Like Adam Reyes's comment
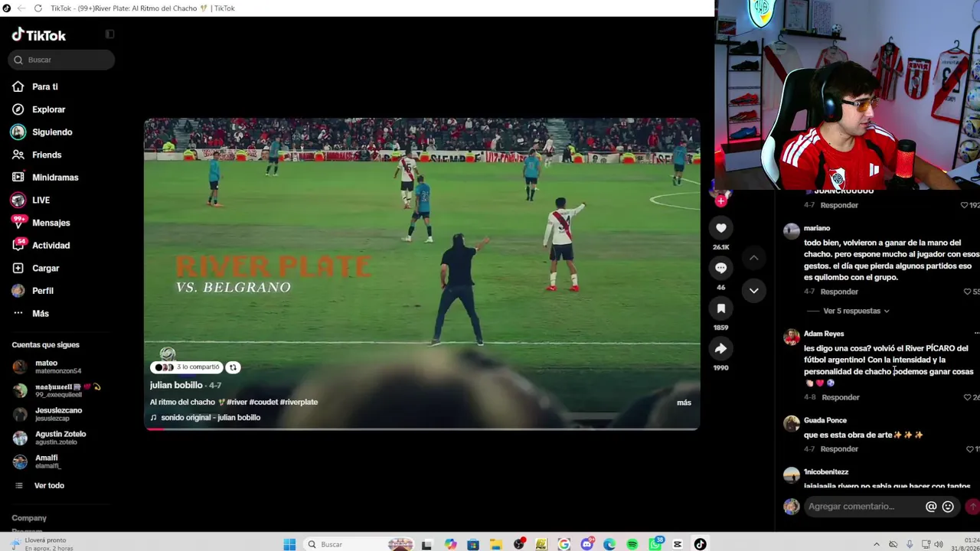 point(967,397)
